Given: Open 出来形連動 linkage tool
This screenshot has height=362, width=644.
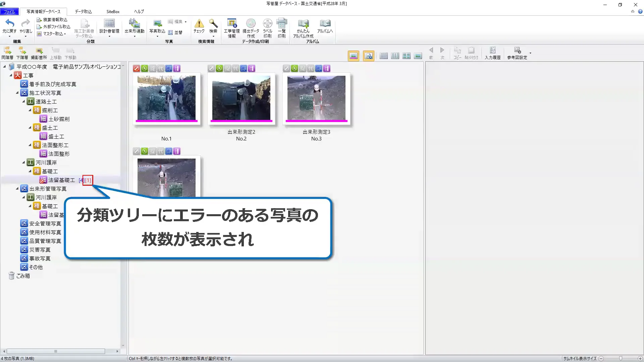Looking at the screenshot, I should (135, 27).
